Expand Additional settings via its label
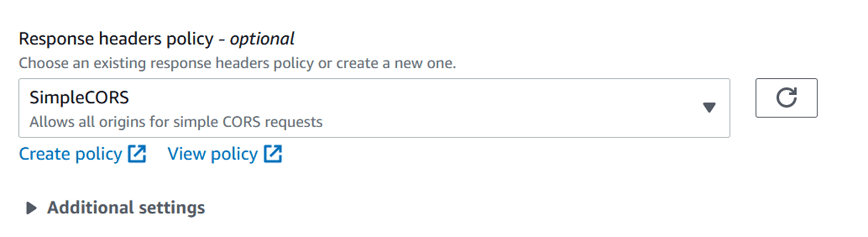 (x=125, y=208)
